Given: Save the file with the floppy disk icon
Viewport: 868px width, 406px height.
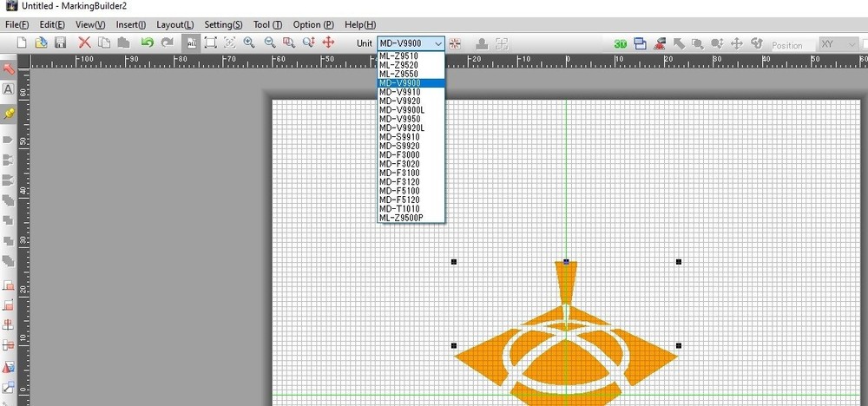Looking at the screenshot, I should pyautogui.click(x=61, y=43).
